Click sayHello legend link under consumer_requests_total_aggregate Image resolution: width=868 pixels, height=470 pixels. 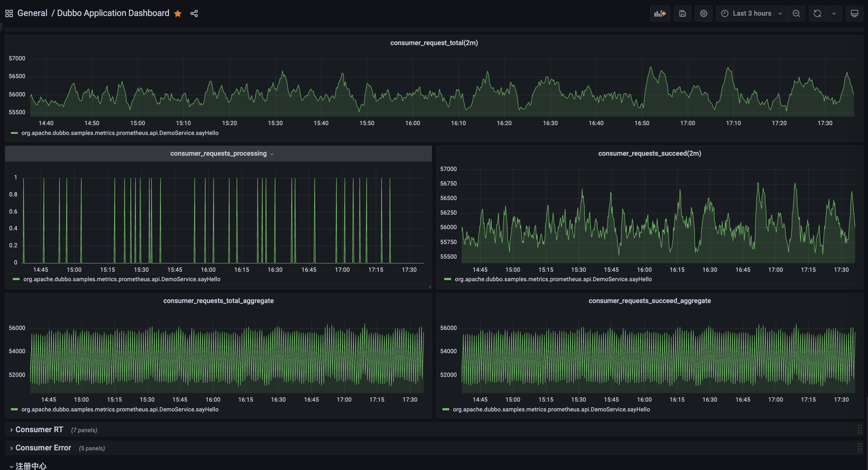(x=120, y=409)
